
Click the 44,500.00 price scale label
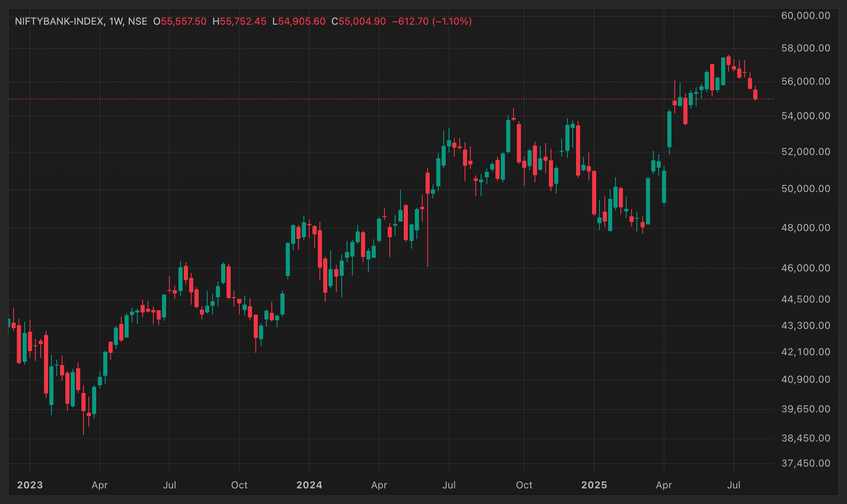click(805, 299)
